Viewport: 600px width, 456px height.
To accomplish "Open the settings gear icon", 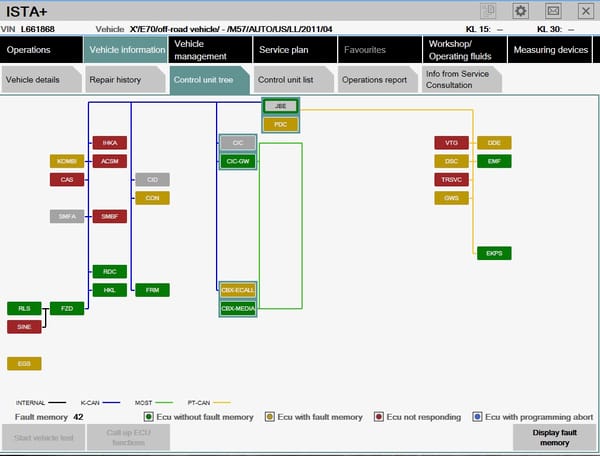I will [520, 11].
